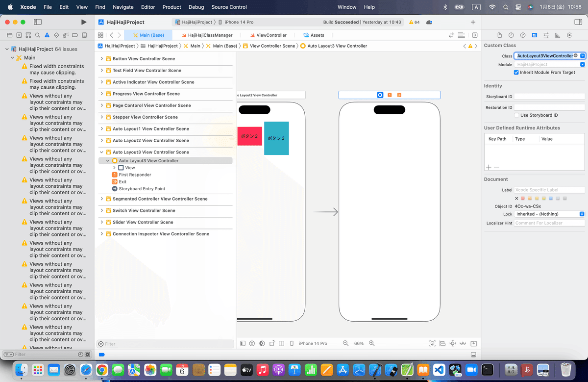The width and height of the screenshot is (588, 382).
Task: Zoom out of the storyboard canvas
Action: 345,343
